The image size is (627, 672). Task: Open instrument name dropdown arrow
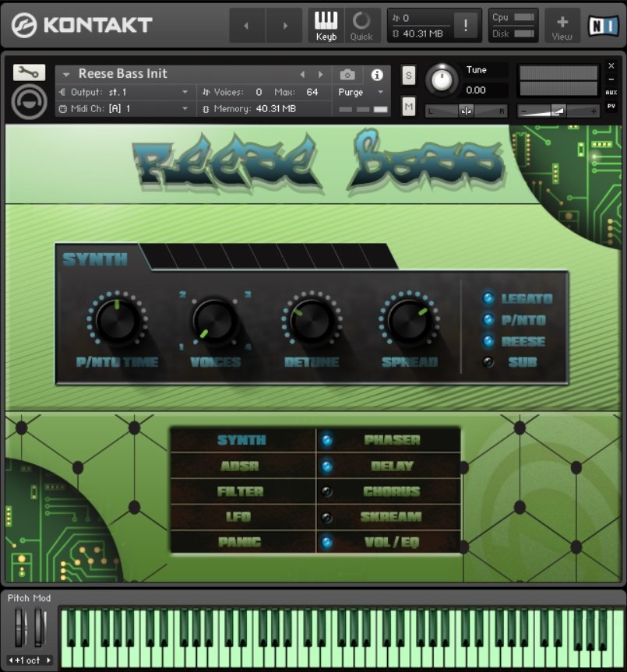click(x=66, y=75)
